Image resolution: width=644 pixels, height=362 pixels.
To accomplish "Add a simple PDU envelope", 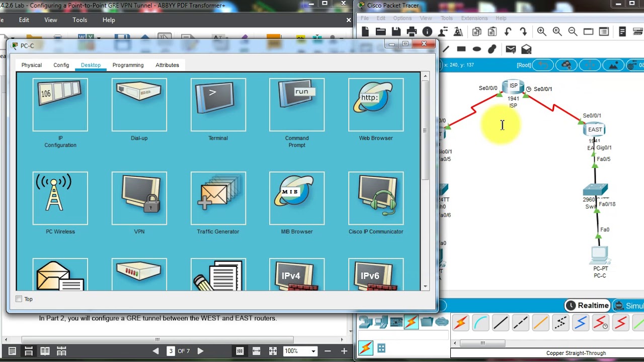I will [511, 49].
